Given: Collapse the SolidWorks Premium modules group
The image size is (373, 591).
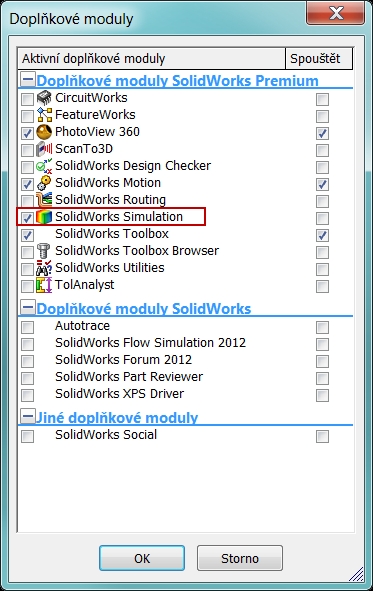Looking at the screenshot, I should (x=28, y=79).
